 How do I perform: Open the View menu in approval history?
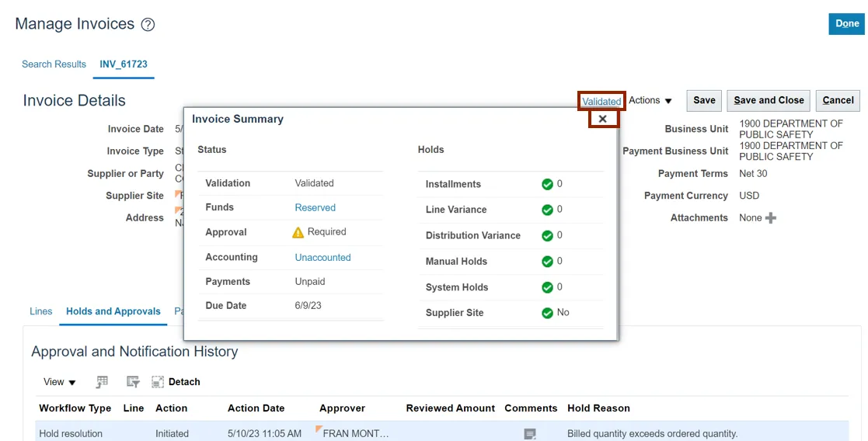[60, 382]
